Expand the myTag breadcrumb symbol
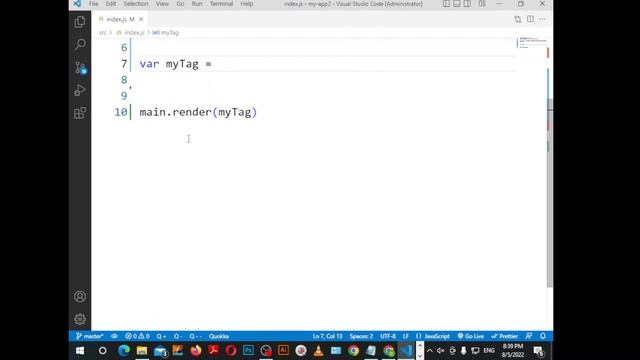Viewport: 640px width, 360px height. (166, 33)
